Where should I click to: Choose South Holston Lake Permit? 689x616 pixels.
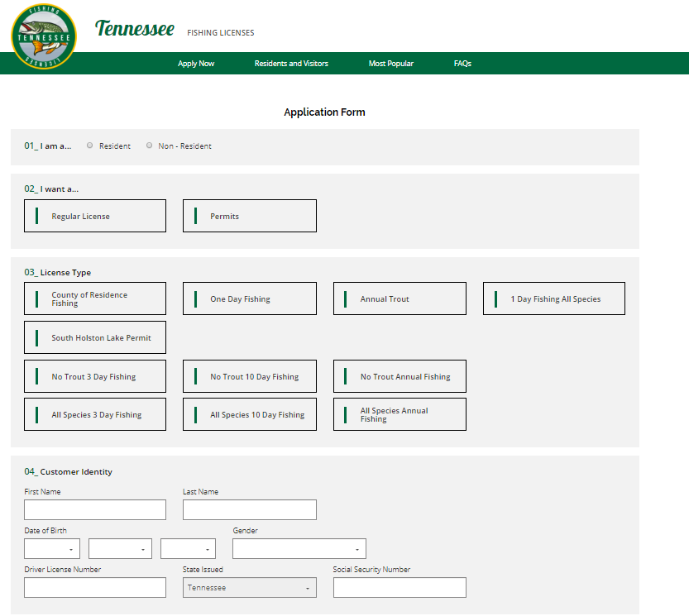tap(95, 337)
